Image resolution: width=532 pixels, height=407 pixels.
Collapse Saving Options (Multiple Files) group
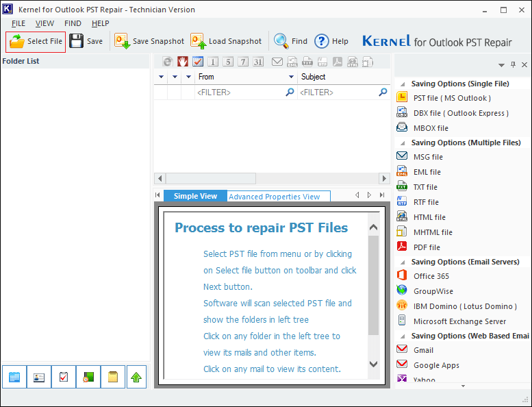click(403, 143)
